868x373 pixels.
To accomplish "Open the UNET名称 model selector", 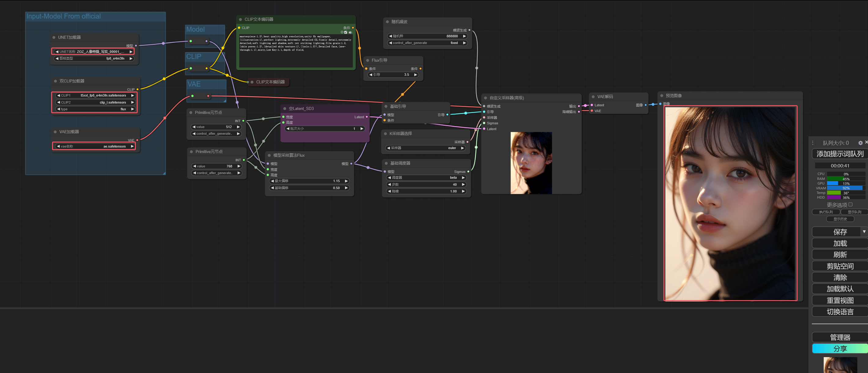I will (93, 52).
